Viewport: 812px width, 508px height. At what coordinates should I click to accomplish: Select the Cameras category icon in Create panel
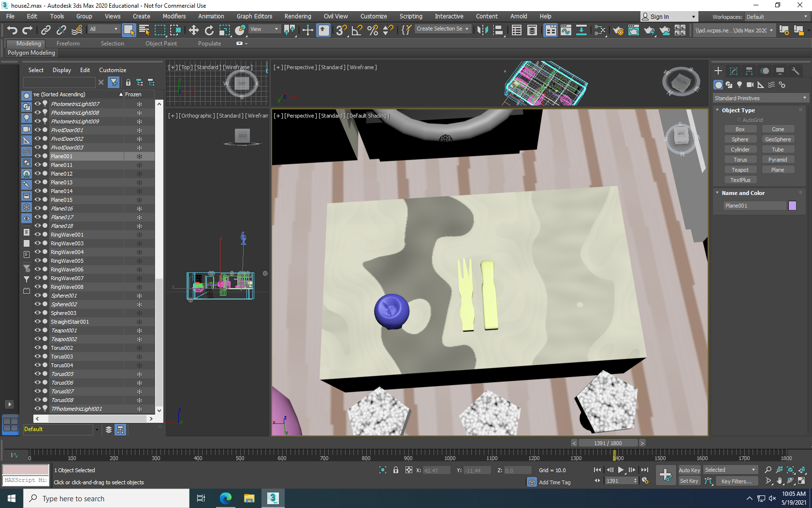point(750,85)
